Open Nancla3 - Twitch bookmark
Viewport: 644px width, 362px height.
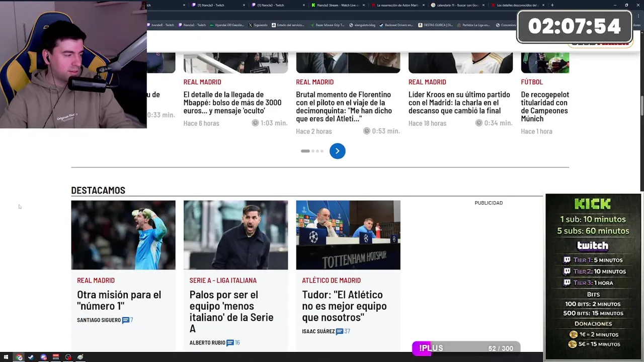click(x=192, y=25)
